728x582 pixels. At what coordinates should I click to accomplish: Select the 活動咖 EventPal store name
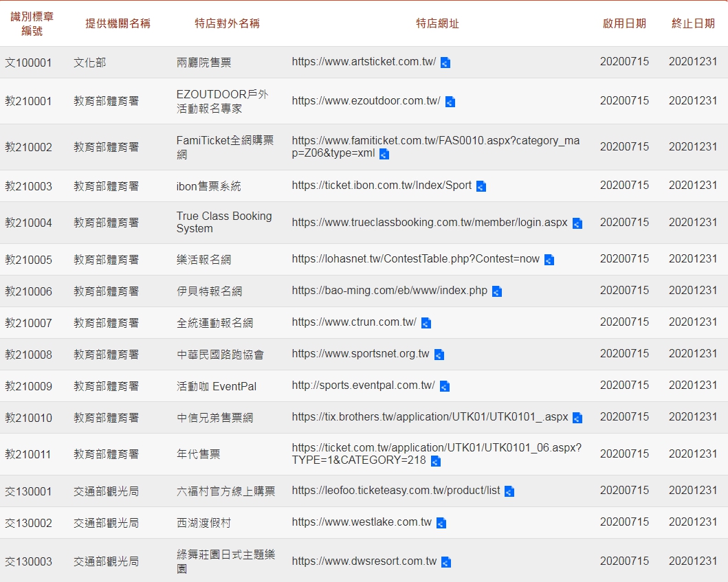coord(217,386)
